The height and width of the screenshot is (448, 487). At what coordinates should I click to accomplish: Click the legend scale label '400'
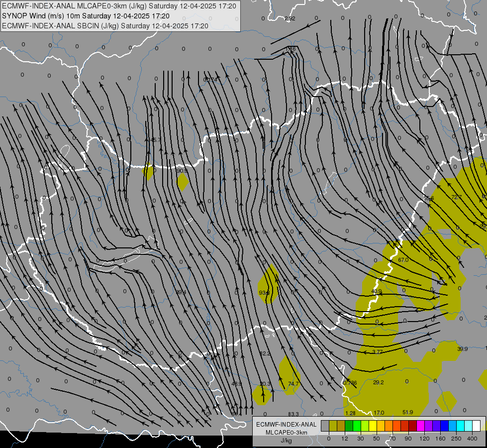pos(472,439)
